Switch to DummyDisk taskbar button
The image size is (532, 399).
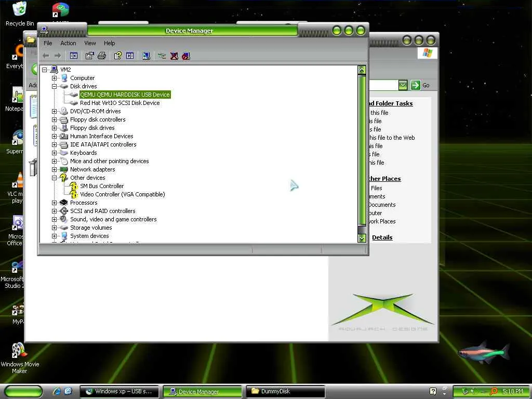pyautogui.click(x=285, y=392)
